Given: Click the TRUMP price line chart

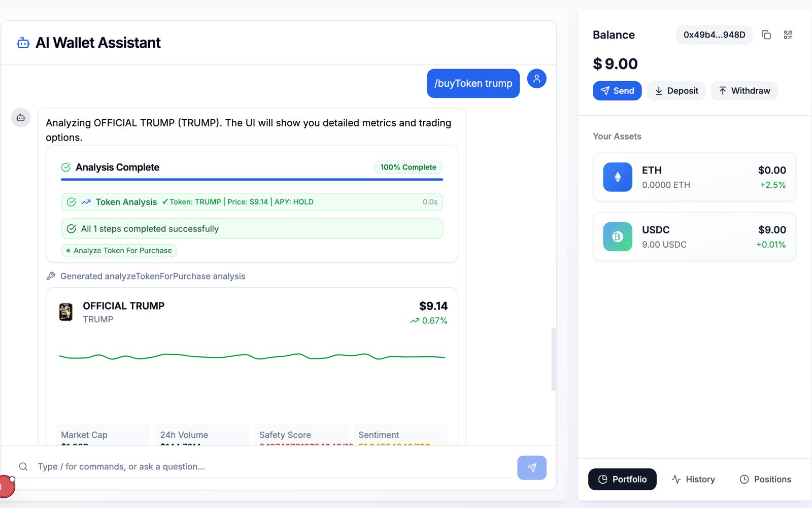Looking at the screenshot, I should point(252,357).
